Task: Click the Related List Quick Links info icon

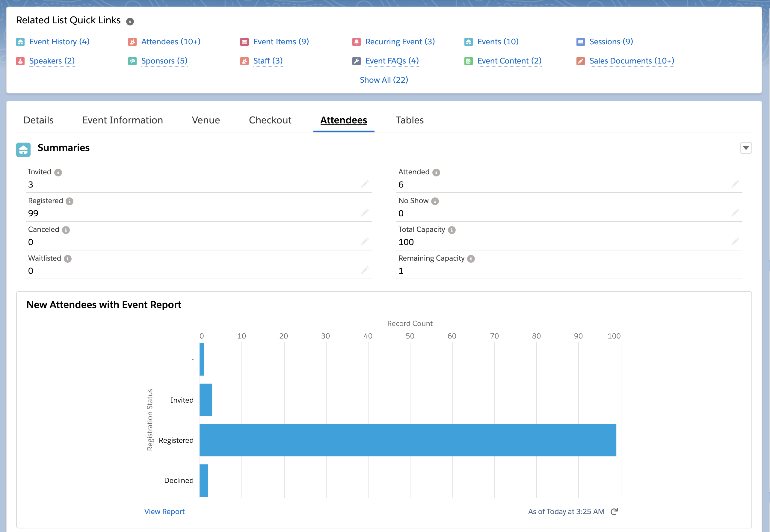Action: tap(130, 22)
